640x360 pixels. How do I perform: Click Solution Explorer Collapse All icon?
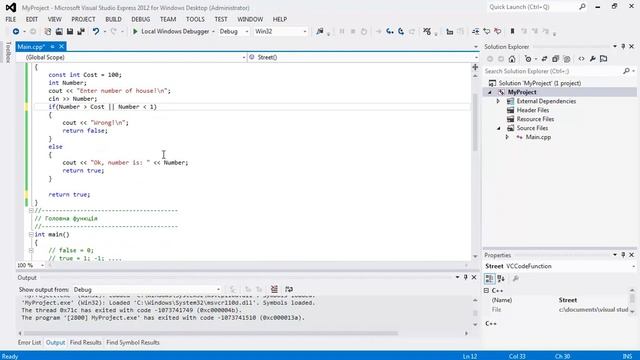click(556, 59)
